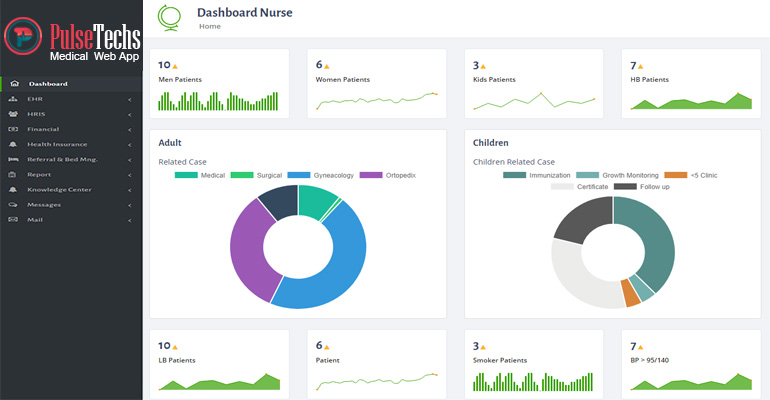770x400 pixels.
Task: Expand the Messages menu chevron
Action: coord(130,205)
